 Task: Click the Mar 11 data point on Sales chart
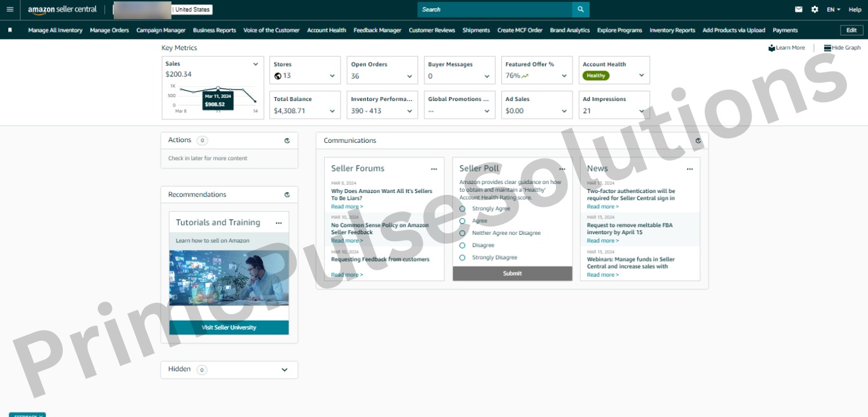tap(218, 88)
